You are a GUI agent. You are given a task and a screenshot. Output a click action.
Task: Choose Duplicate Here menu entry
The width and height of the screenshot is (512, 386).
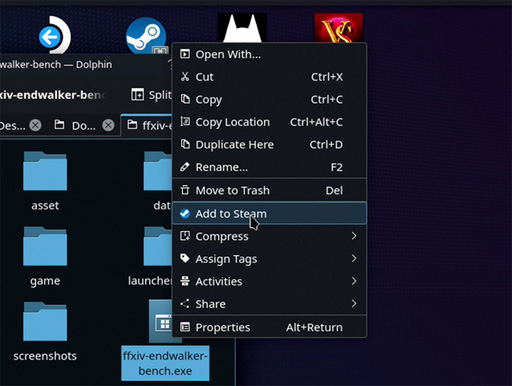pos(269,145)
